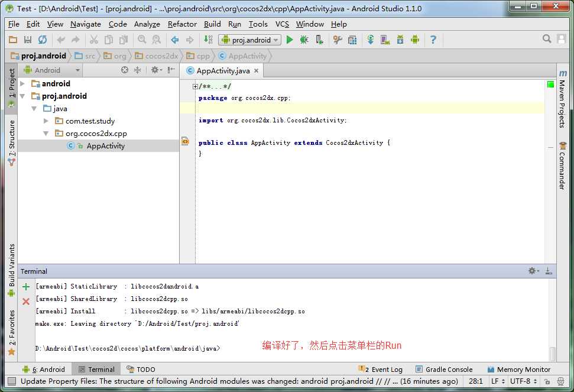Open the File menu
The height and width of the screenshot is (392, 574).
[x=14, y=24]
